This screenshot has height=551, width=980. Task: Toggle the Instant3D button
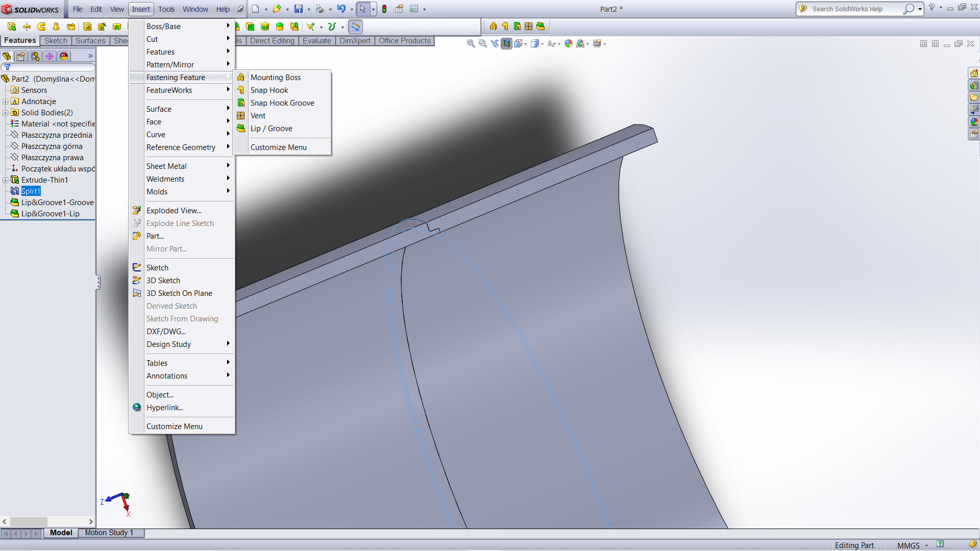click(x=355, y=27)
